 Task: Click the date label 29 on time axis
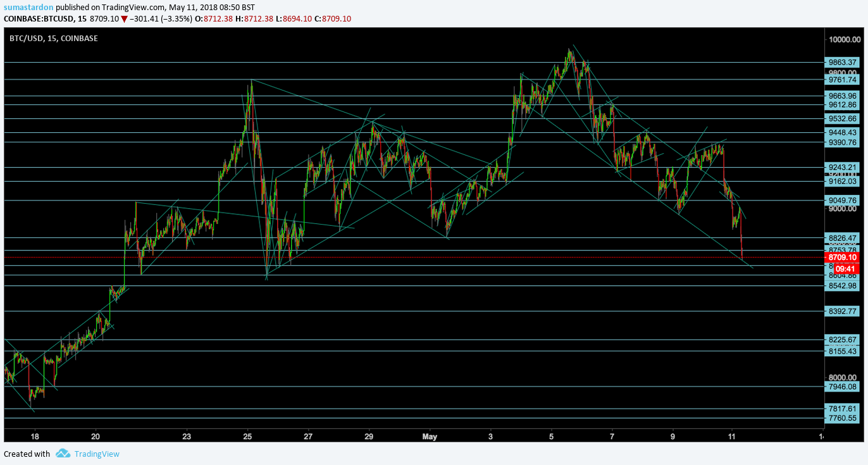369,437
